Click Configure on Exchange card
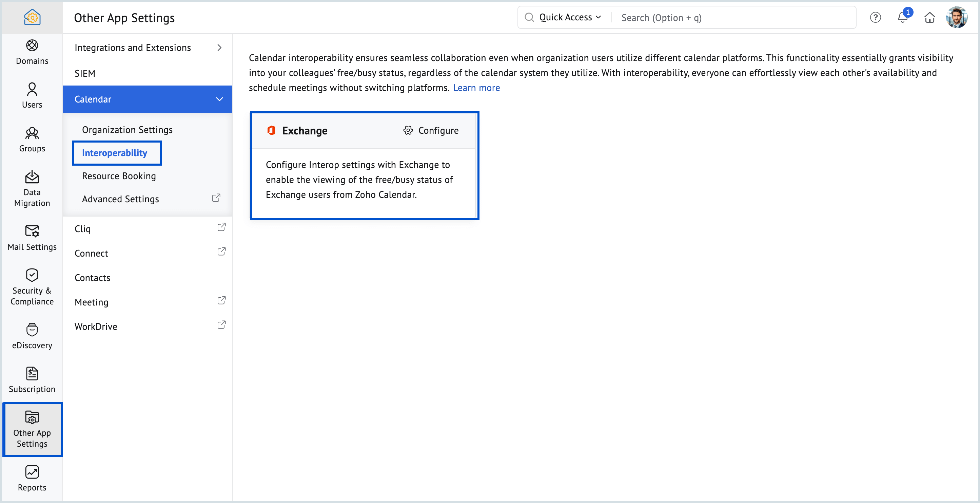Screen dimensions: 980x503 pyautogui.click(x=431, y=131)
